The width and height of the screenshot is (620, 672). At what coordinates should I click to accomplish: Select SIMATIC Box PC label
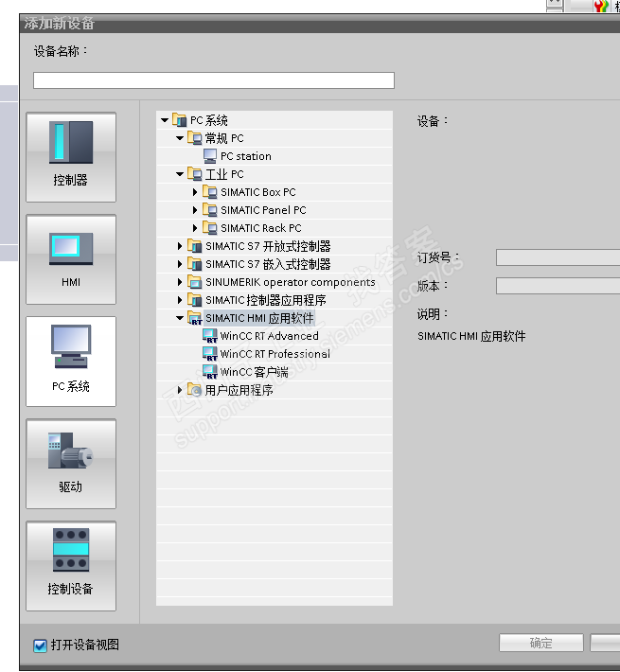point(258,192)
